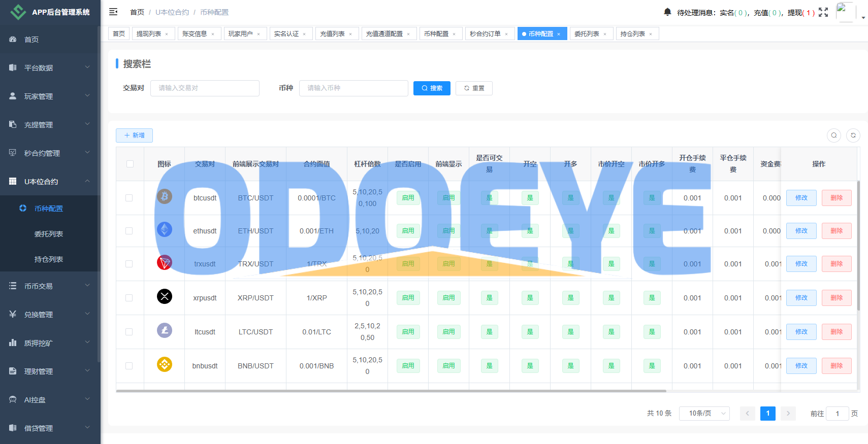Click the 秒合约管理 sidebar icon
The width and height of the screenshot is (868, 444).
[13, 153]
